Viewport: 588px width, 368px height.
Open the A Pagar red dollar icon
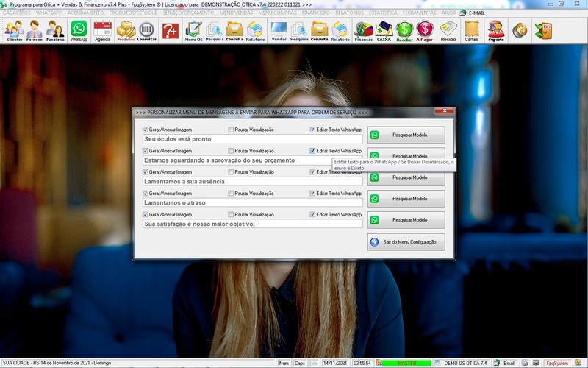tap(424, 30)
